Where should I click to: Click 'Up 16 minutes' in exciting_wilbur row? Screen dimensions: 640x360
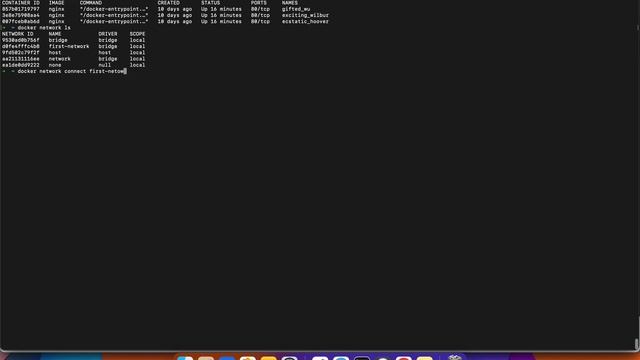(x=221, y=15)
